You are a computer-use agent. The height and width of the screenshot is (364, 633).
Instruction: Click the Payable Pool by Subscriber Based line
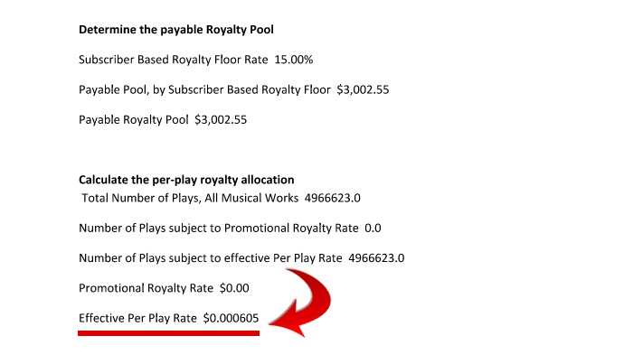[x=233, y=90]
